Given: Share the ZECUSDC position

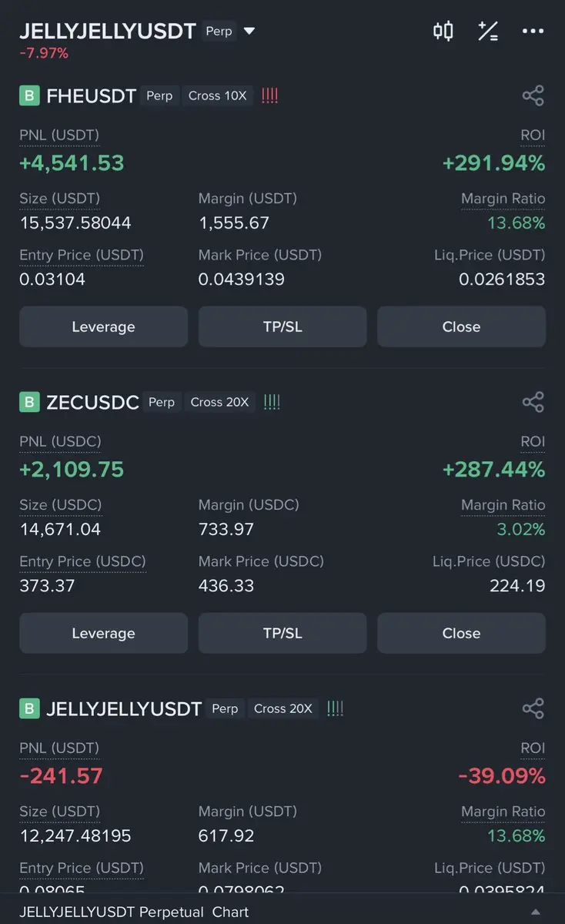Looking at the screenshot, I should point(533,402).
